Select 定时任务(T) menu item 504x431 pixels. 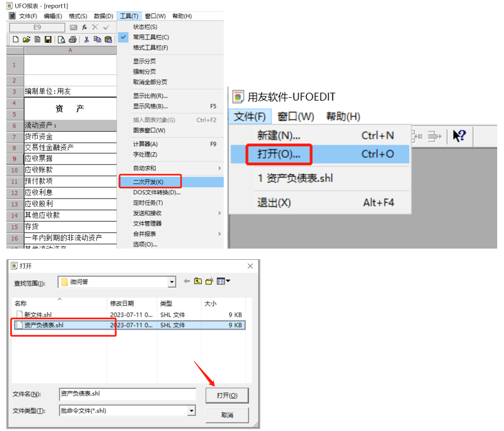(x=171, y=203)
